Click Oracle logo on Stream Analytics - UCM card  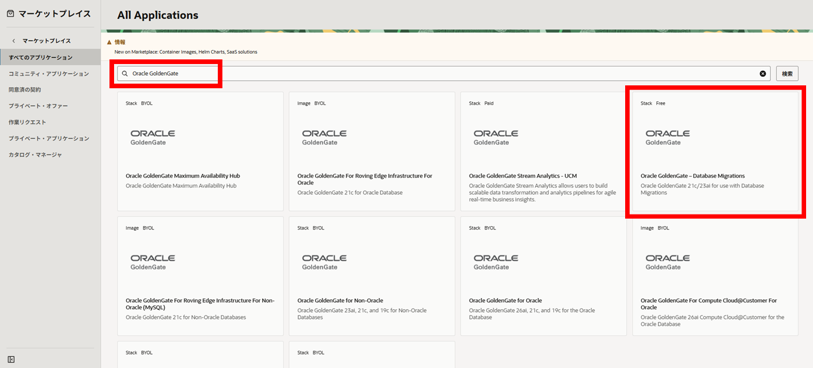coord(496,137)
